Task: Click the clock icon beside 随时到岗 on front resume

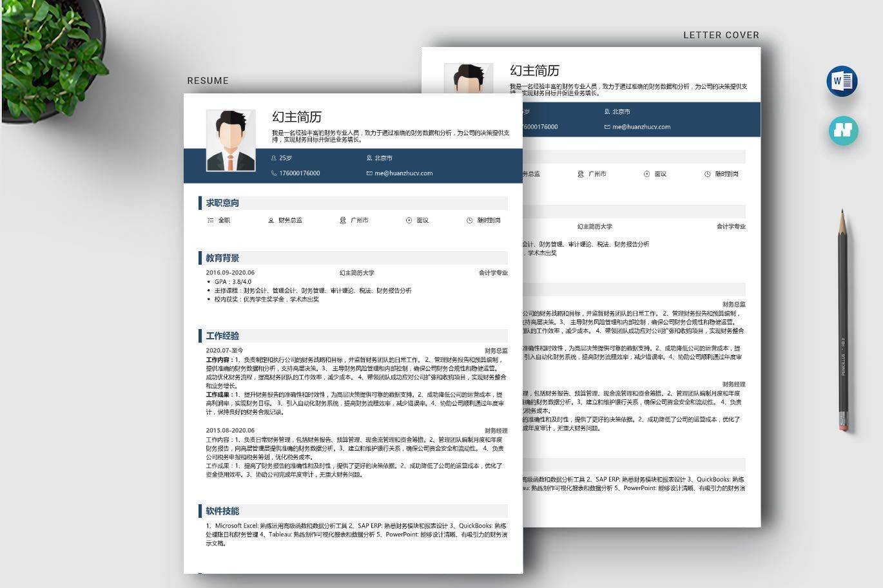Action: (470, 220)
